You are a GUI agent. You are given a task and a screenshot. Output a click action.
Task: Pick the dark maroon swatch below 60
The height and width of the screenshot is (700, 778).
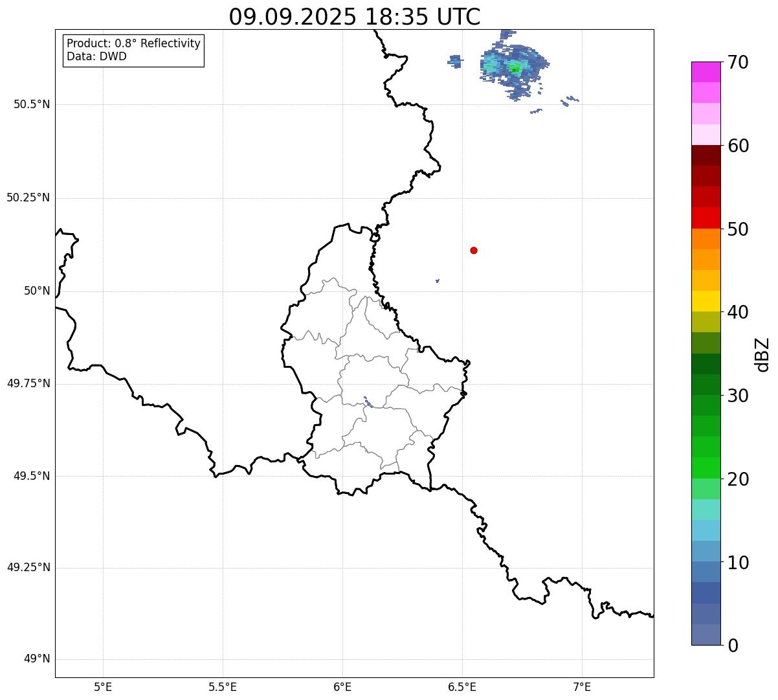(706, 155)
